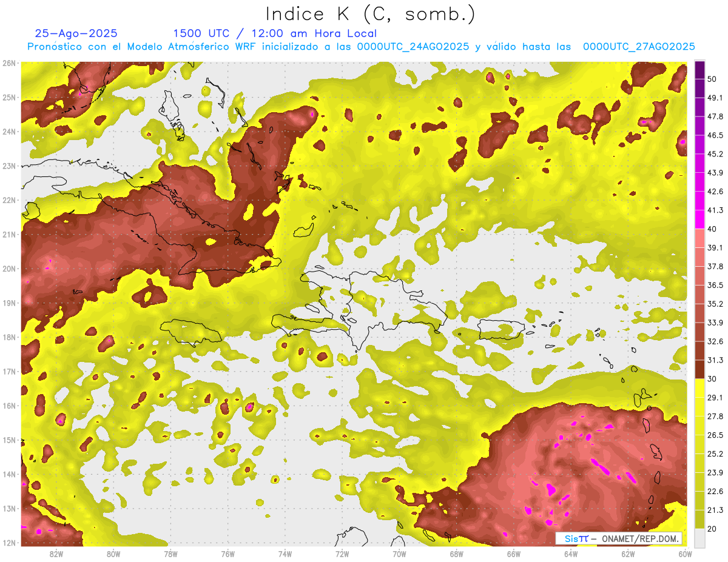Click the colorbar value '22.6'
This screenshot has width=728, height=562.
pos(715,491)
